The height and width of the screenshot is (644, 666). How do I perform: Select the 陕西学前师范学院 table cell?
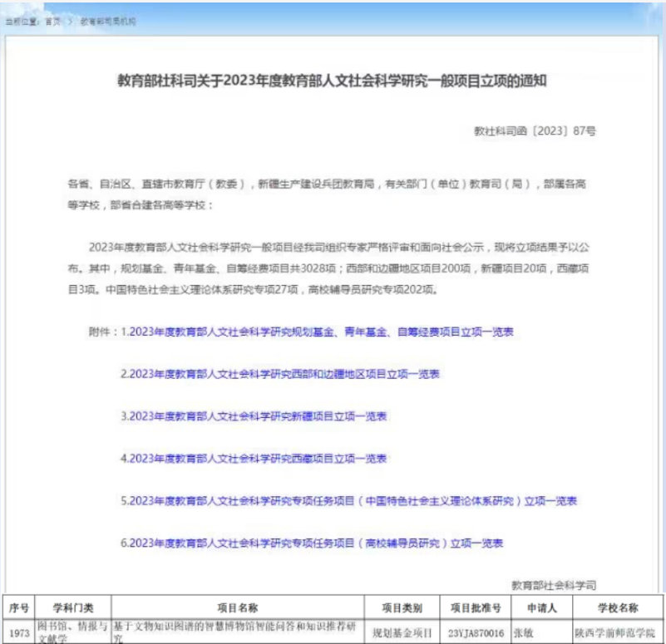pyautogui.click(x=619, y=632)
